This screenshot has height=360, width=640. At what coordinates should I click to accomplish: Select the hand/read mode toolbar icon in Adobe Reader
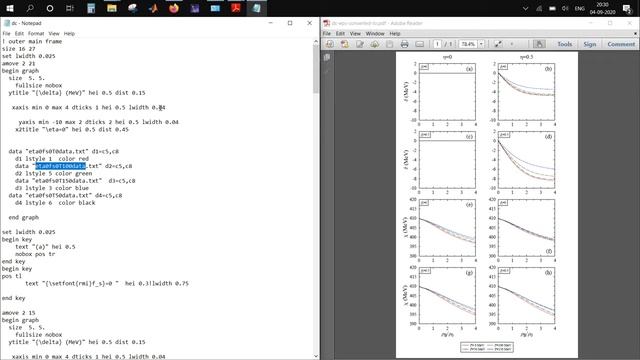click(539, 44)
